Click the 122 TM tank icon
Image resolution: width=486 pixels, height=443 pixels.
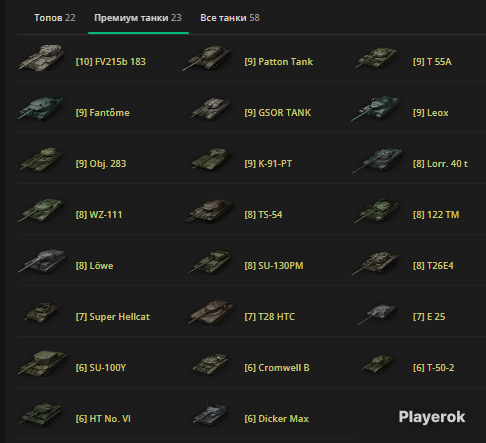377,210
